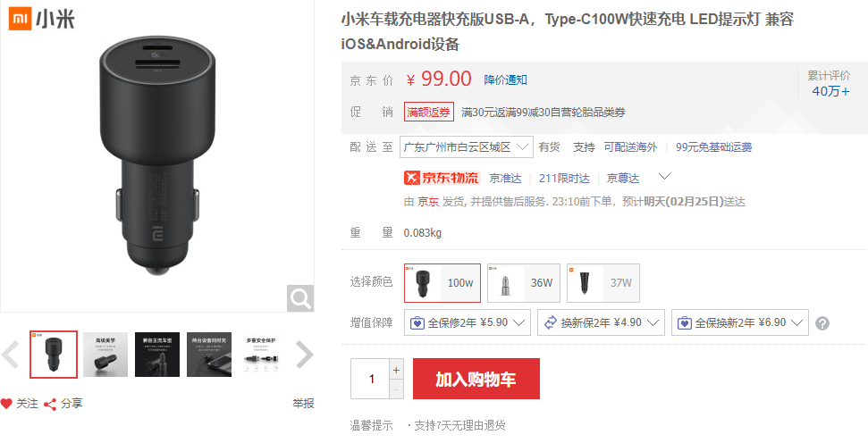Open the help question mark icon
Screen dimensions: 868x443
[x=822, y=323]
